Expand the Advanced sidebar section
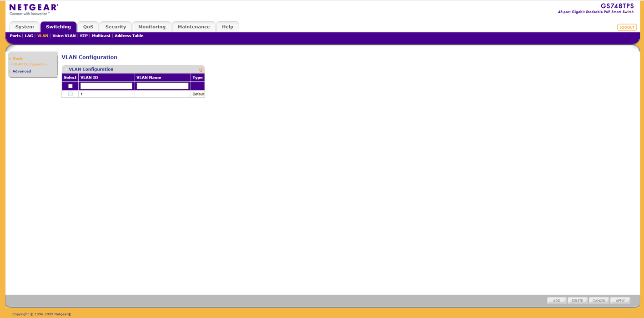Screen dimensions: 644x318 pyautogui.click(x=21, y=71)
